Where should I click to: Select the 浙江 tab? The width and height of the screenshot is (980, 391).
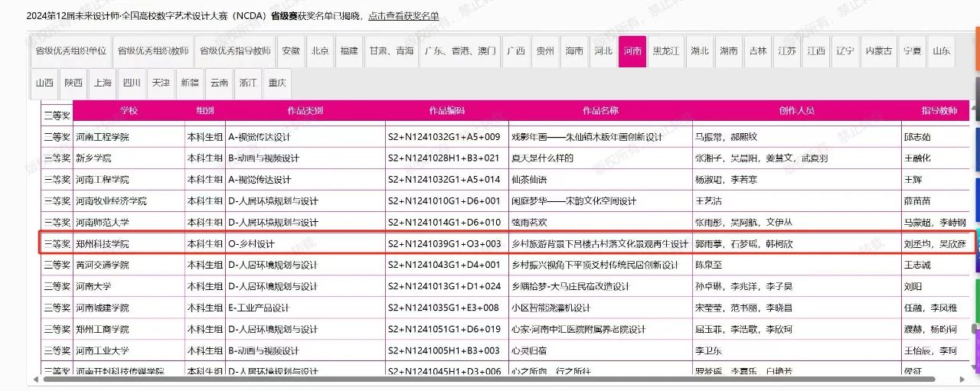[249, 83]
